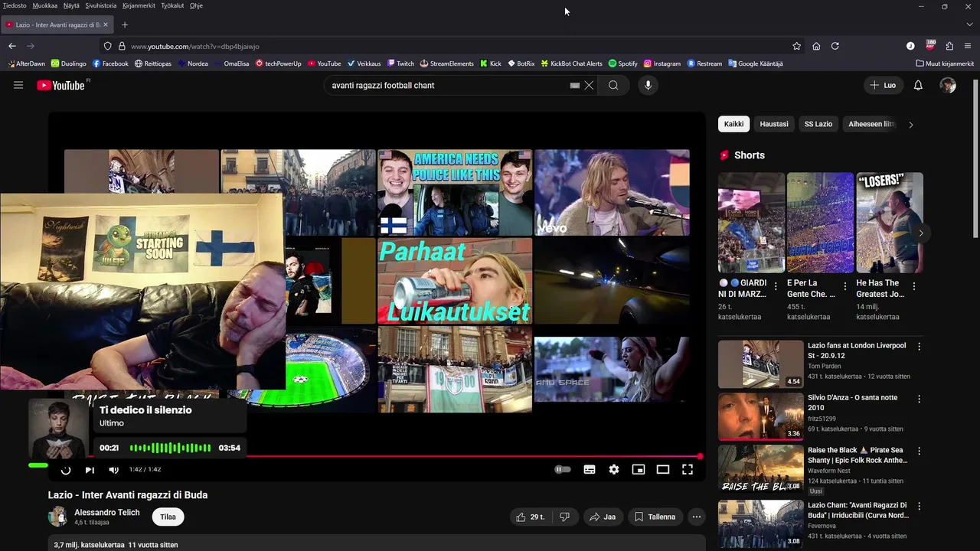Mute the video player volume
This screenshot has width=980, height=551.
coord(113,470)
